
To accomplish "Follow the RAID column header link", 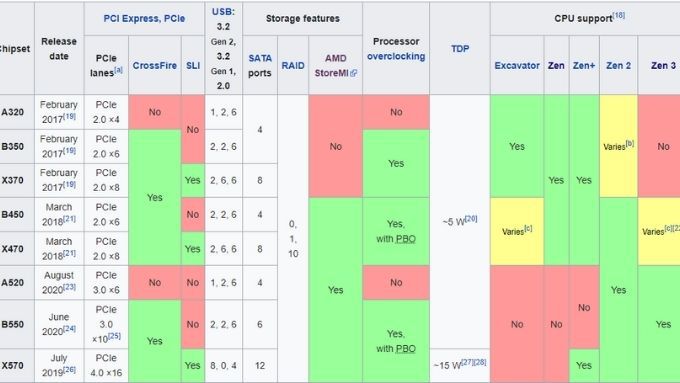I will 293,65.
